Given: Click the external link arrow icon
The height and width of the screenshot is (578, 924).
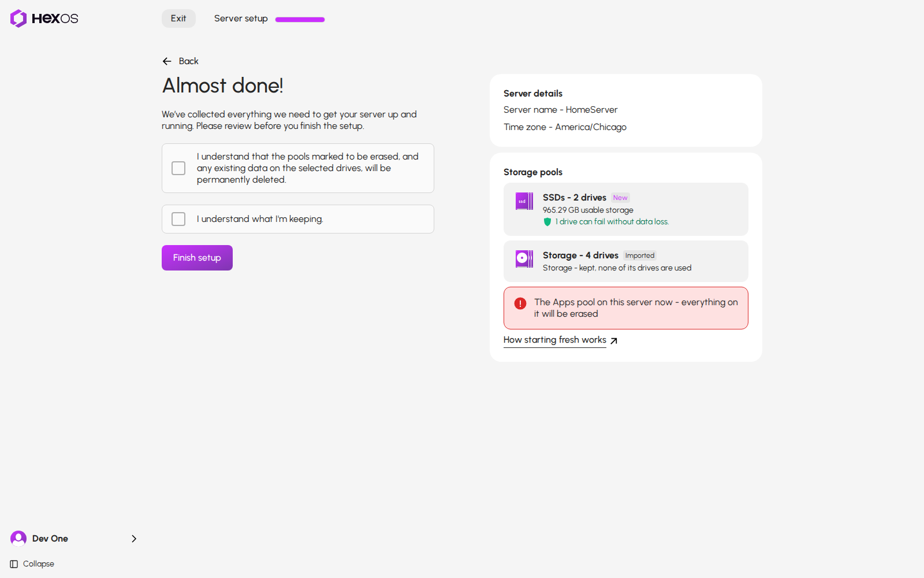Looking at the screenshot, I should point(614,340).
